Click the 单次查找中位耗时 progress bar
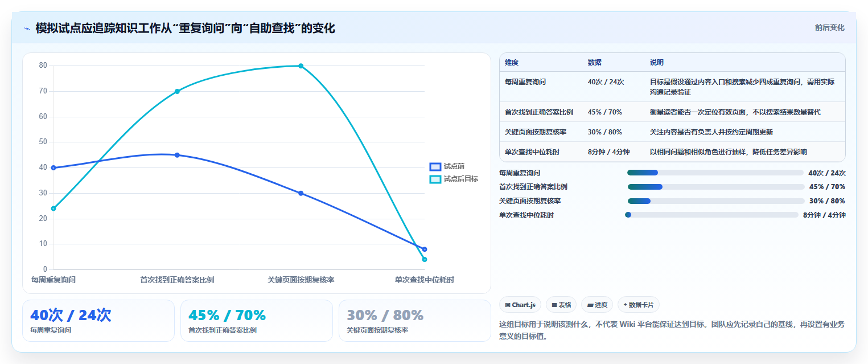This screenshot has width=868, height=364. point(711,215)
